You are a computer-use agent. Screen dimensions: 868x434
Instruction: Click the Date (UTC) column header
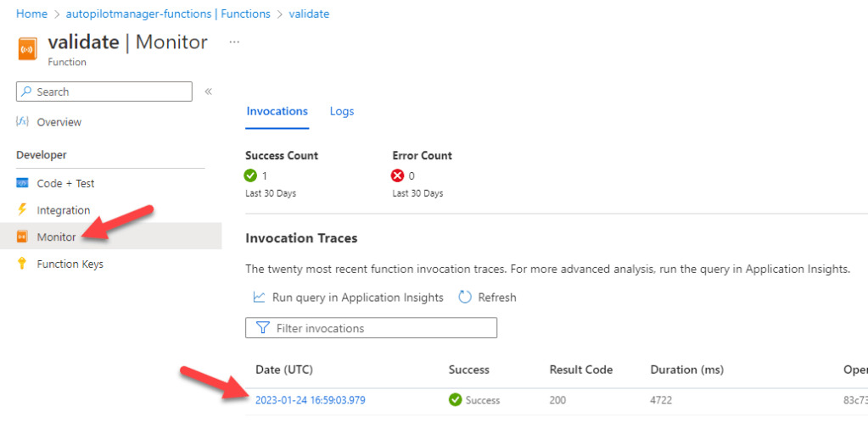[284, 370]
